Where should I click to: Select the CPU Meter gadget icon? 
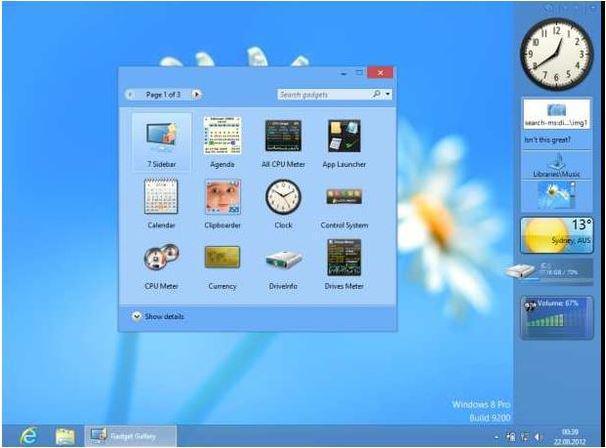162,257
